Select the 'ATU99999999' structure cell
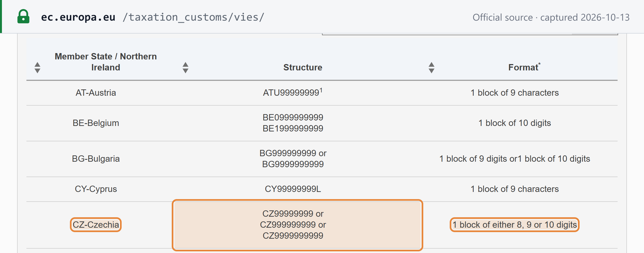Screen dimensions: 644x253 (293, 92)
